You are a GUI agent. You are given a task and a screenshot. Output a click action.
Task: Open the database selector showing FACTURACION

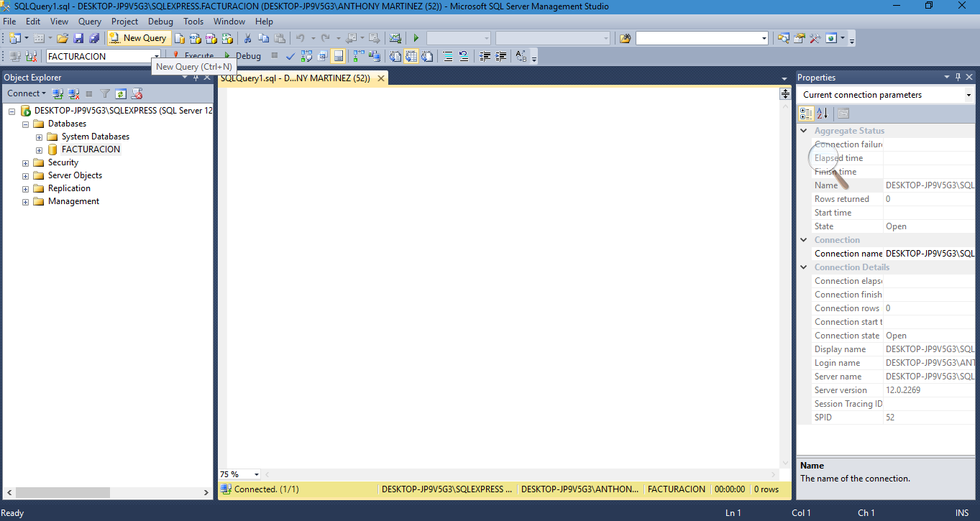pyautogui.click(x=157, y=55)
